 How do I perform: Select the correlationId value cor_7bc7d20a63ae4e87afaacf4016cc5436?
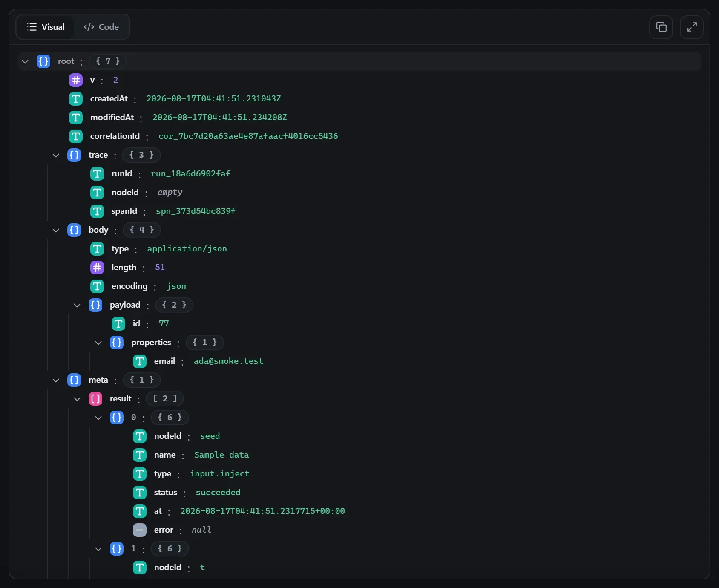[248, 136]
